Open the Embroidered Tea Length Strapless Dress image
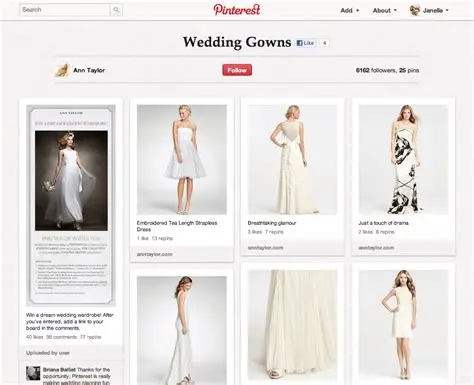Viewport: 474px width, 385px height. point(182,160)
